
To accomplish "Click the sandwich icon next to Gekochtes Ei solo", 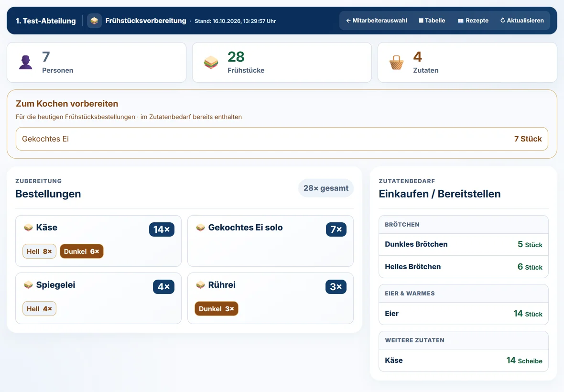I will pos(200,228).
